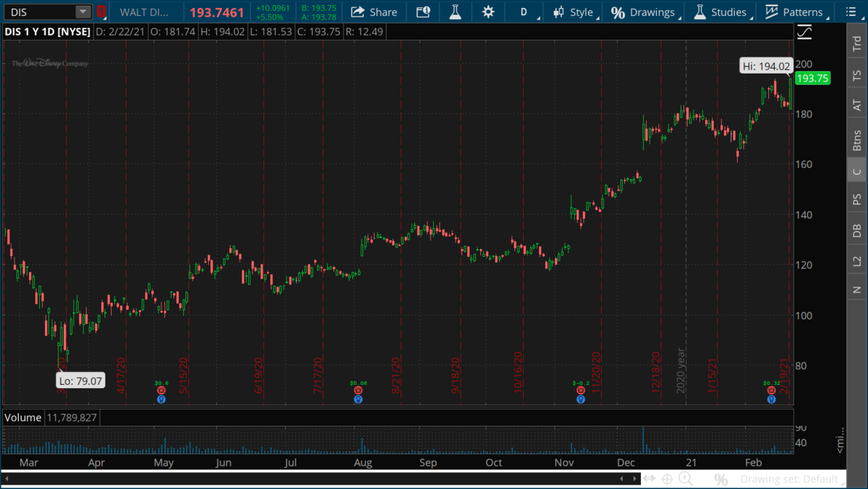Viewport: 868px width, 489px height.
Task: Select the C sidebar tab
Action: point(857,170)
